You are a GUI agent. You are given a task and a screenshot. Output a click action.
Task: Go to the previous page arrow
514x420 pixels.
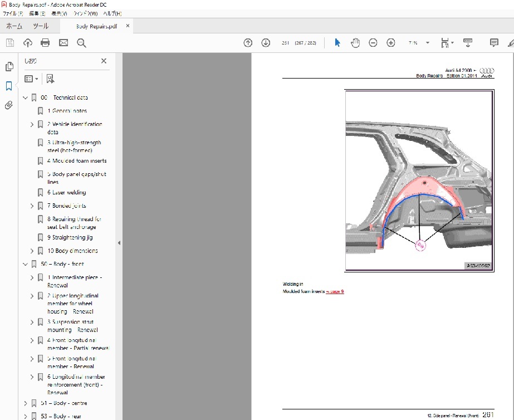[x=248, y=43]
